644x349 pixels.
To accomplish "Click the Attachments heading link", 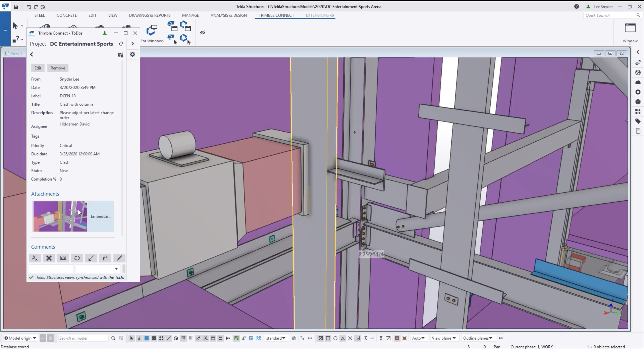I will click(45, 194).
